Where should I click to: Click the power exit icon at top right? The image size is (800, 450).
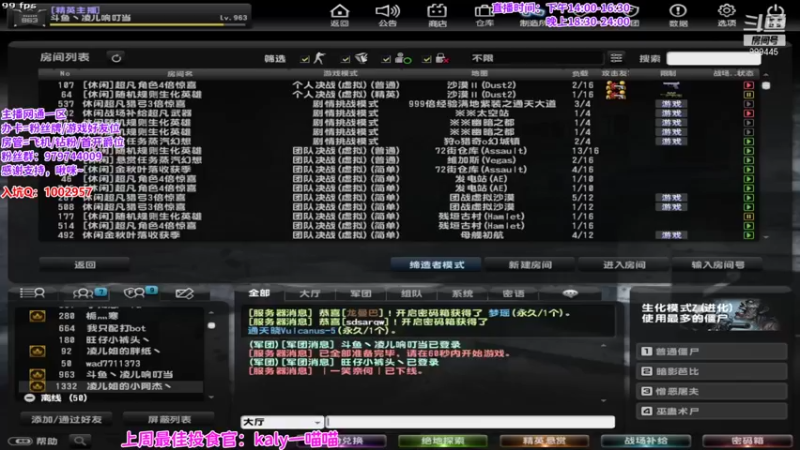(775, 15)
